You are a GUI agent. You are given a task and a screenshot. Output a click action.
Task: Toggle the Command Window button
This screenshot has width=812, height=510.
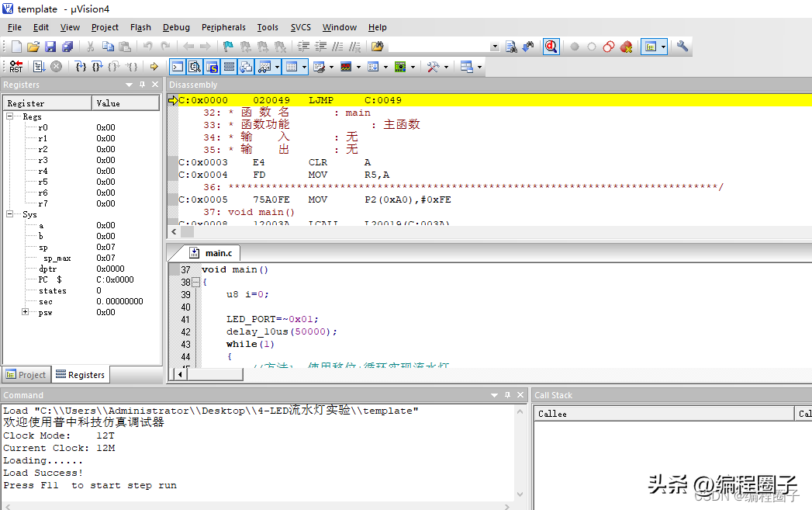[x=178, y=67]
